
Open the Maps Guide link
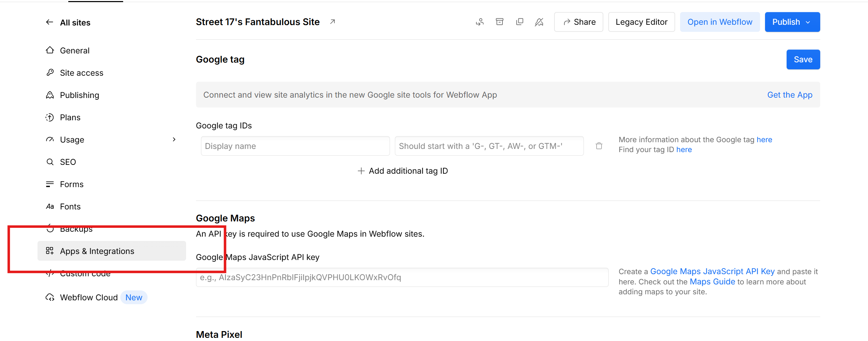[712, 282]
